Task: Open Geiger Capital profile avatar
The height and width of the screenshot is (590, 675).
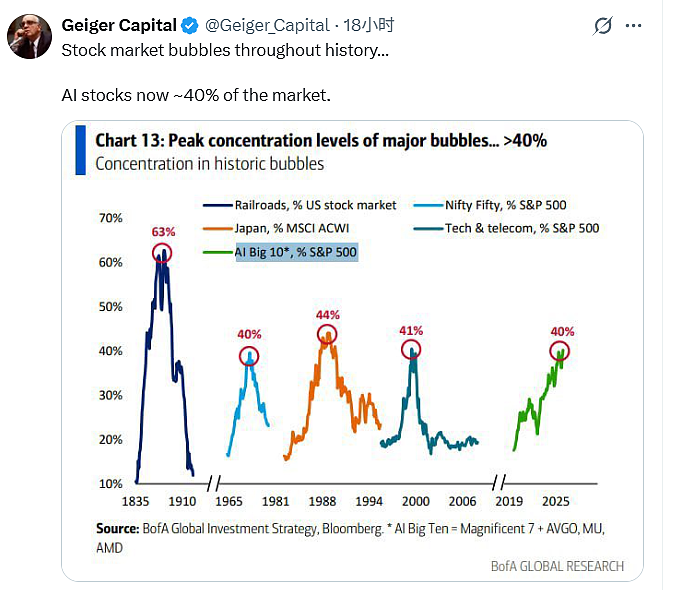Action: click(x=29, y=36)
